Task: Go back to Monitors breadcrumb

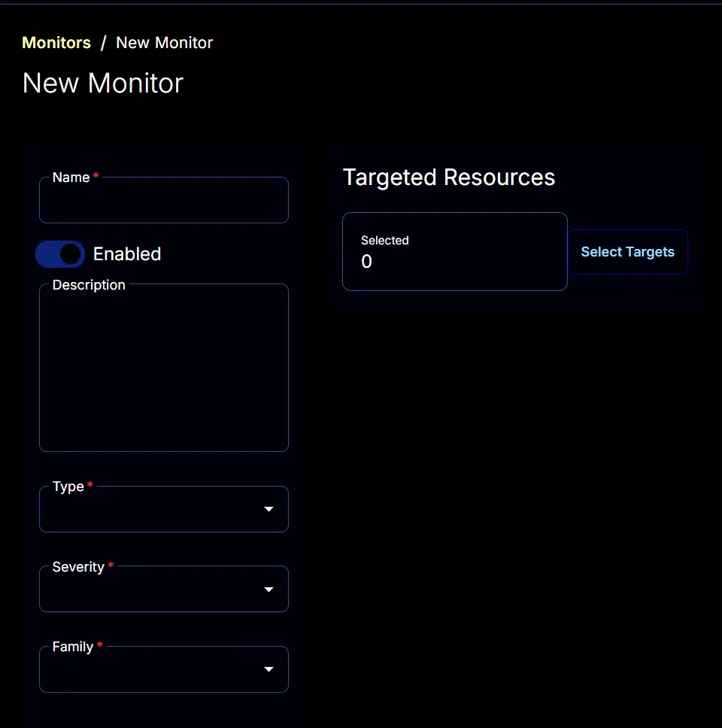Action: (x=56, y=43)
